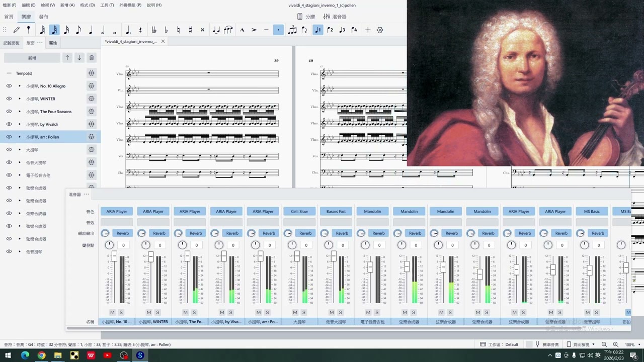
Task: Open the 分譜 parts dialog
Action: pos(306,17)
